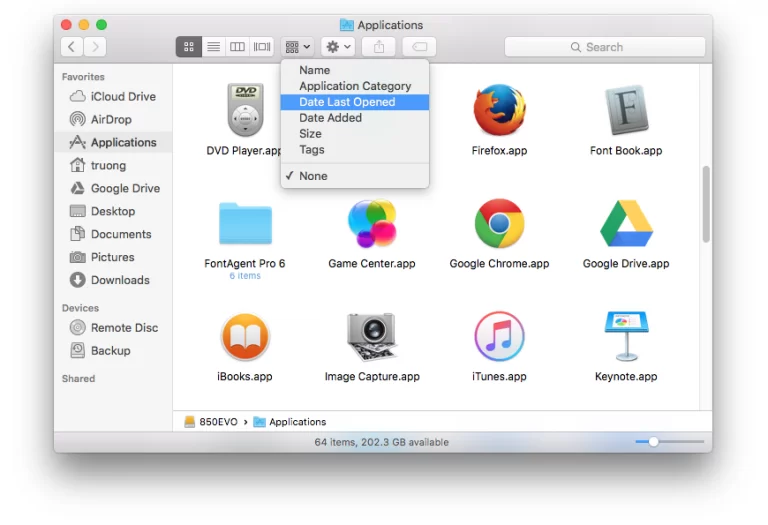This screenshot has height=525, width=768.
Task: Open DVD Player.app icon
Action: click(245, 110)
